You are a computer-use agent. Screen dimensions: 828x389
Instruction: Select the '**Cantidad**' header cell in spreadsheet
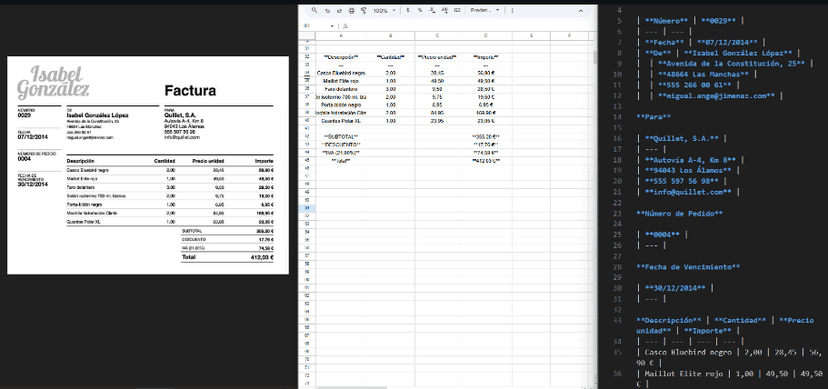tap(390, 57)
